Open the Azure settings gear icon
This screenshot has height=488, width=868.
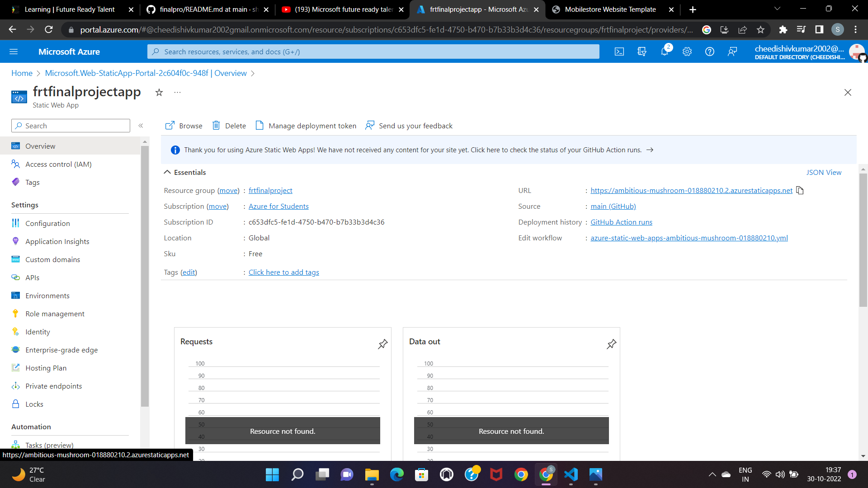687,52
